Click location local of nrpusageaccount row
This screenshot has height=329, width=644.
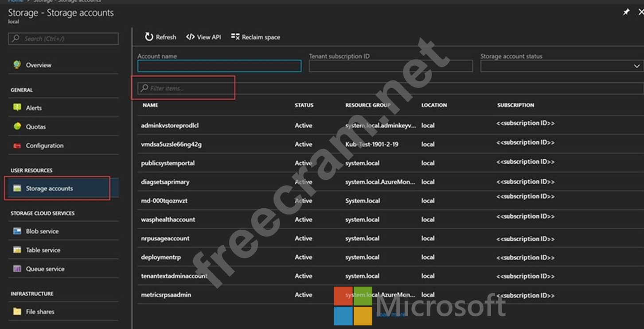[428, 238]
